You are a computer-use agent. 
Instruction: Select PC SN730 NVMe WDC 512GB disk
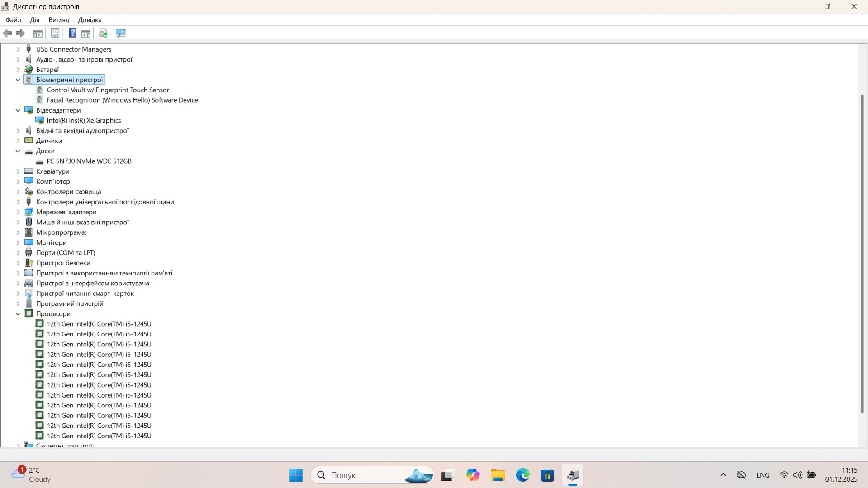pyautogui.click(x=89, y=161)
